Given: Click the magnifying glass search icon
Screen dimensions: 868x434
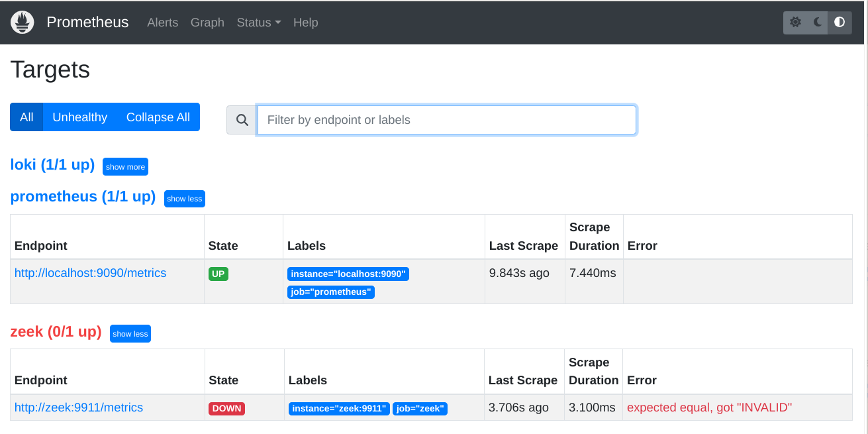Looking at the screenshot, I should [x=242, y=120].
